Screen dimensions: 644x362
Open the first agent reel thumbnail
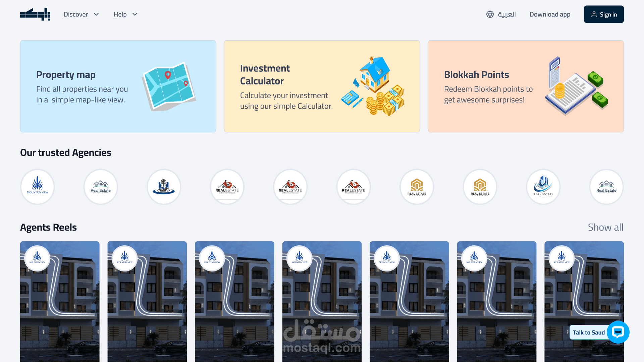(60, 302)
